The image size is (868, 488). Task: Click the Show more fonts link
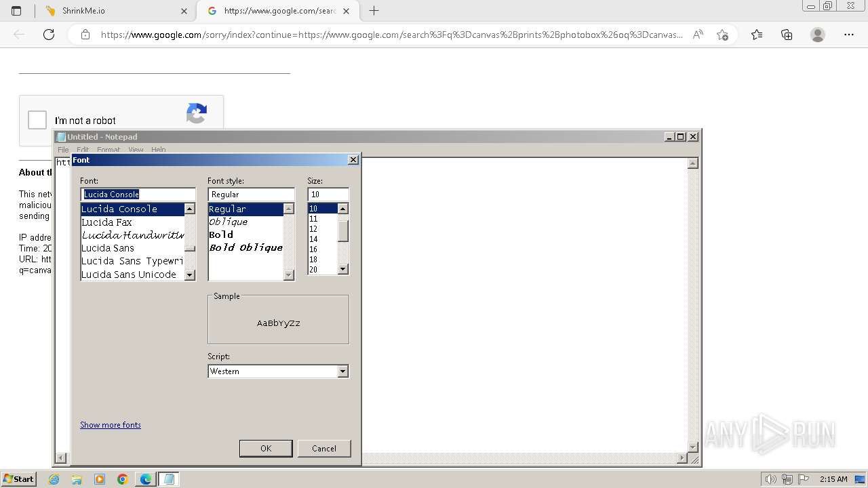pos(111,425)
